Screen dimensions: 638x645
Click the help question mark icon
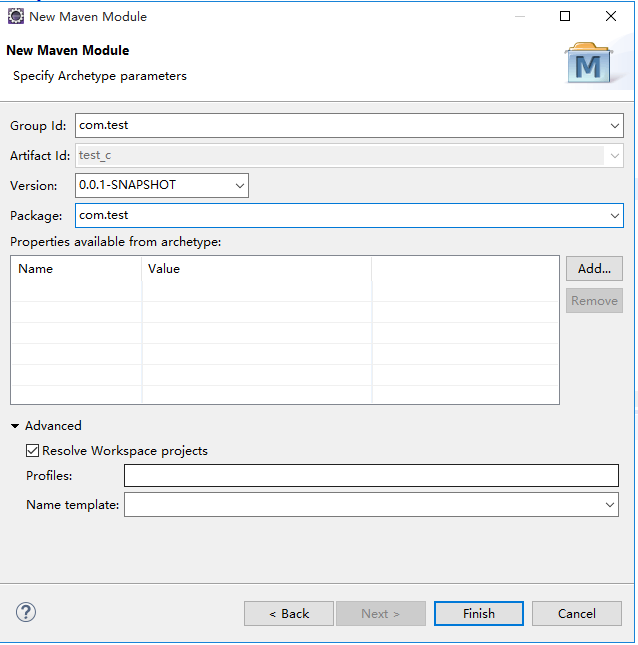[x=26, y=612]
